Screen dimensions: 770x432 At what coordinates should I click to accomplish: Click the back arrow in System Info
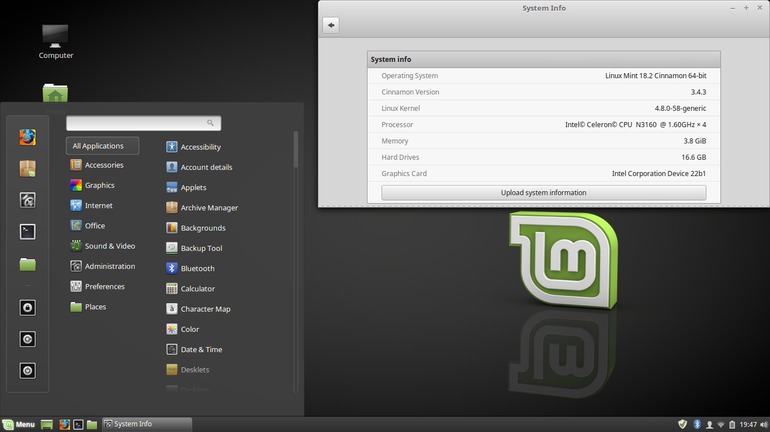coord(331,25)
